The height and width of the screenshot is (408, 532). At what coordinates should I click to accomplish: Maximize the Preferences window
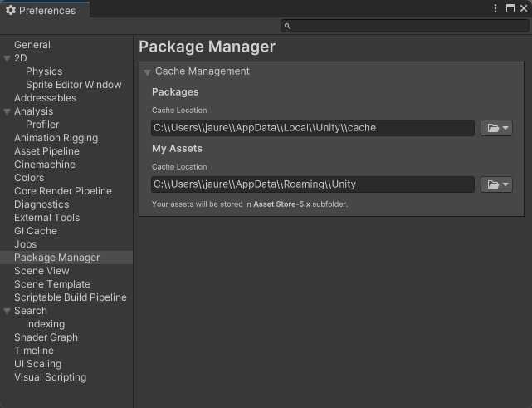(x=508, y=9)
